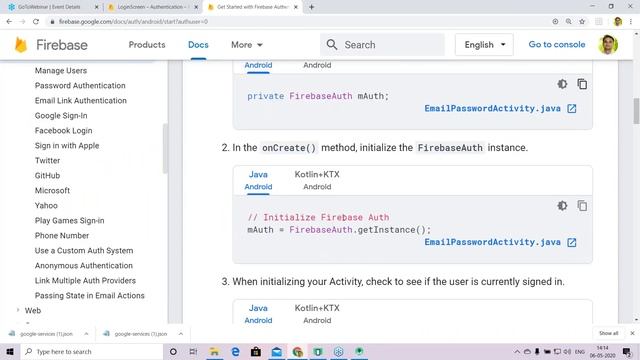Open notification center on taskbar

pyautogui.click(x=627, y=351)
